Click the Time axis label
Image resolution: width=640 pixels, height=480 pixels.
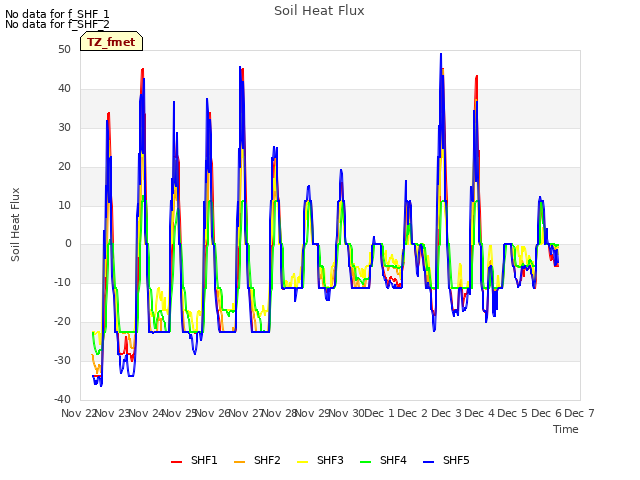[566, 429]
